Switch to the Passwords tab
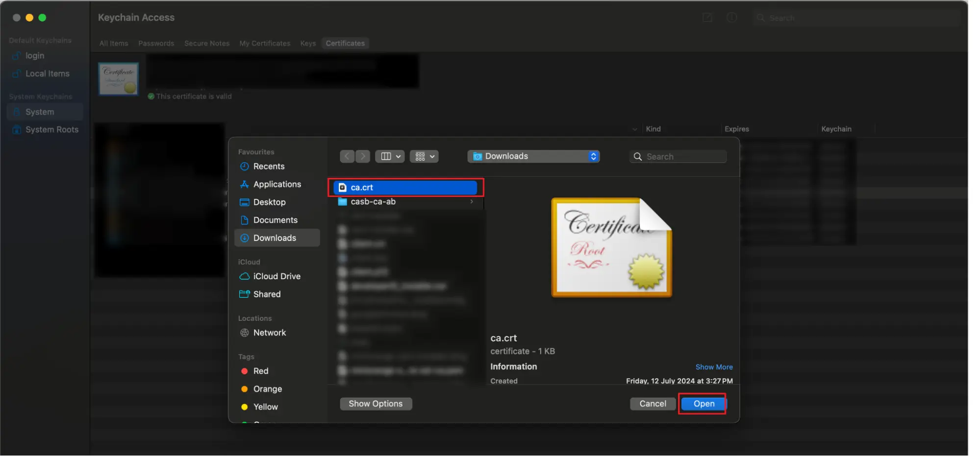 tap(156, 43)
